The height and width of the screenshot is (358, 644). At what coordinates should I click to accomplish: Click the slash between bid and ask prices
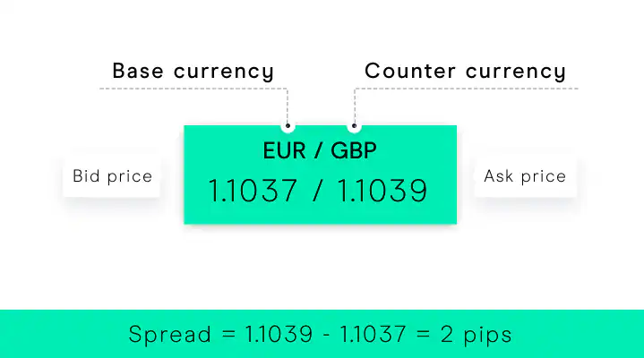click(x=315, y=191)
